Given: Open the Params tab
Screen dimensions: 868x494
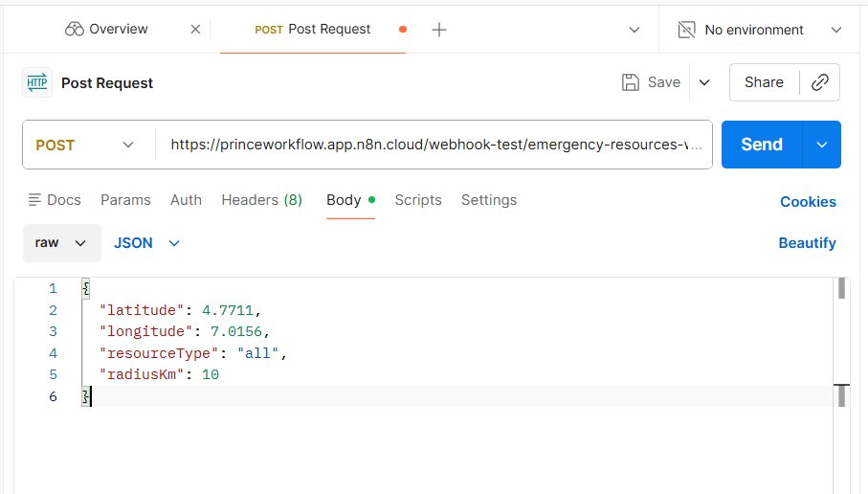Looking at the screenshot, I should coord(125,200).
